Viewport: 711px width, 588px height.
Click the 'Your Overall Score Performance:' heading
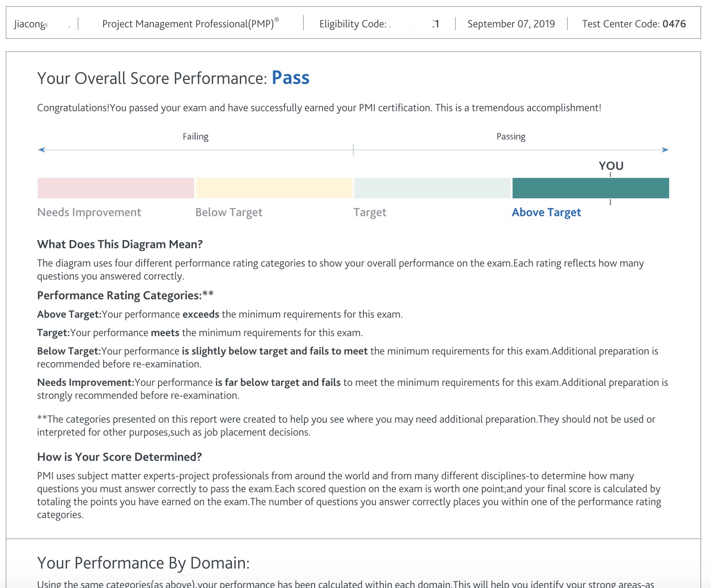pos(152,78)
